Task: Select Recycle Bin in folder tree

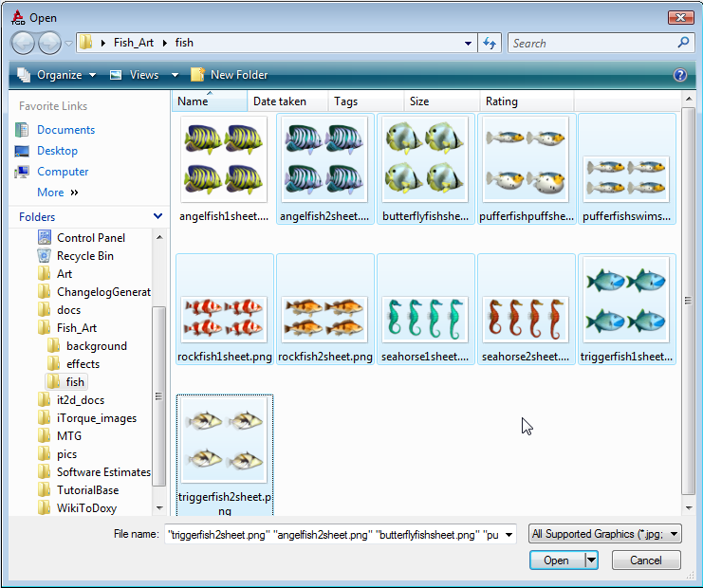Action: click(x=75, y=256)
